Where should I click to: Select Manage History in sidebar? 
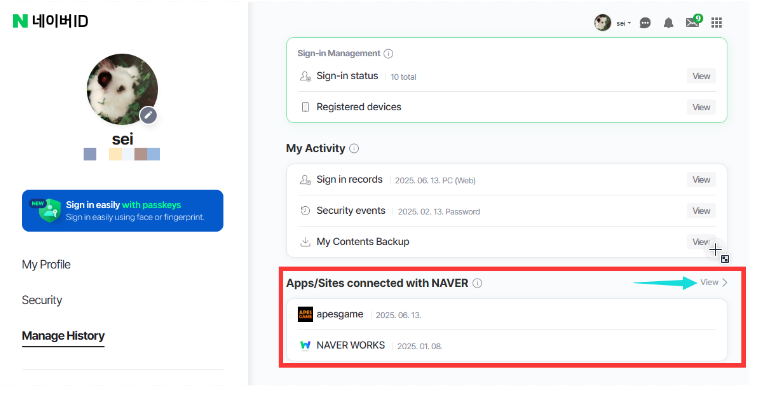(x=63, y=336)
